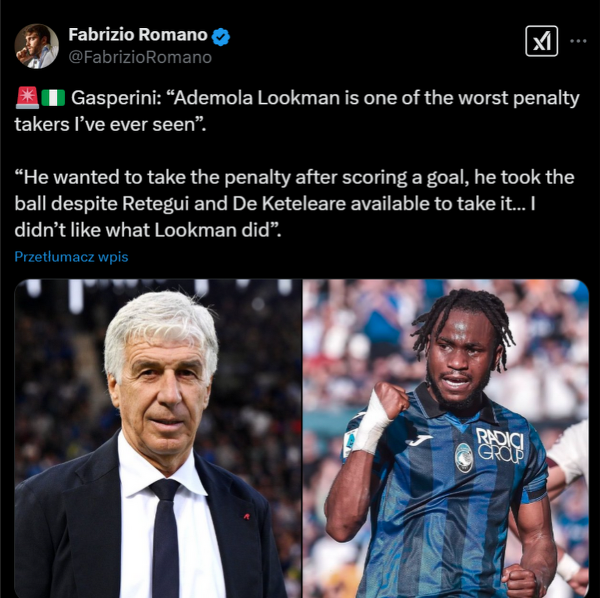Open the photo of the player in striped jersey
Screen dimensions: 600x598
(x=446, y=438)
